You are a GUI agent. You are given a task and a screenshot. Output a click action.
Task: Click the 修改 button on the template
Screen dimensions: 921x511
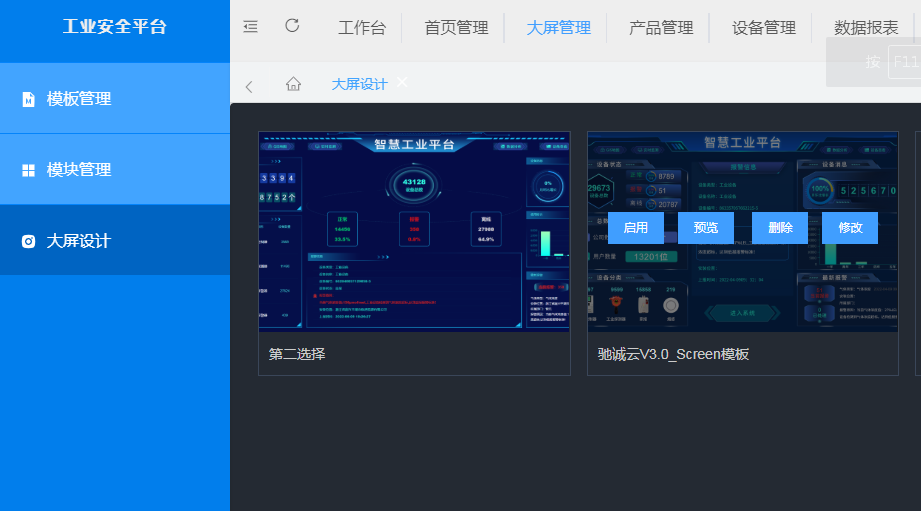pos(850,228)
